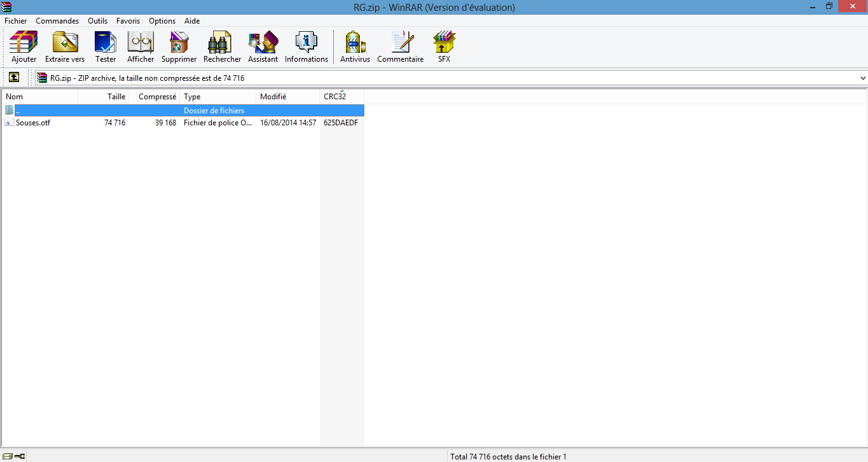Click the disk drive icon in status bar
The width and height of the screenshot is (868, 462).
[x=7, y=456]
